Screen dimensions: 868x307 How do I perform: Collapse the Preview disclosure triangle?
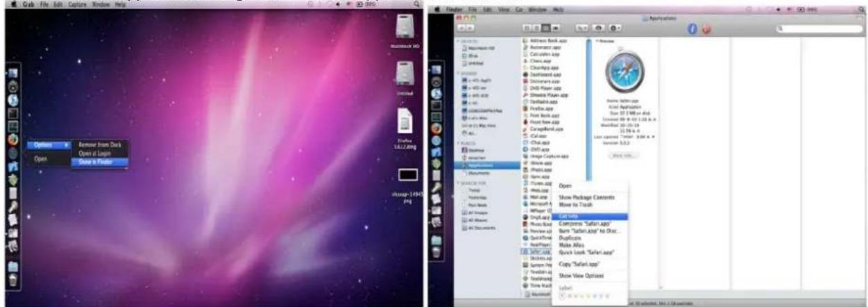(596, 41)
